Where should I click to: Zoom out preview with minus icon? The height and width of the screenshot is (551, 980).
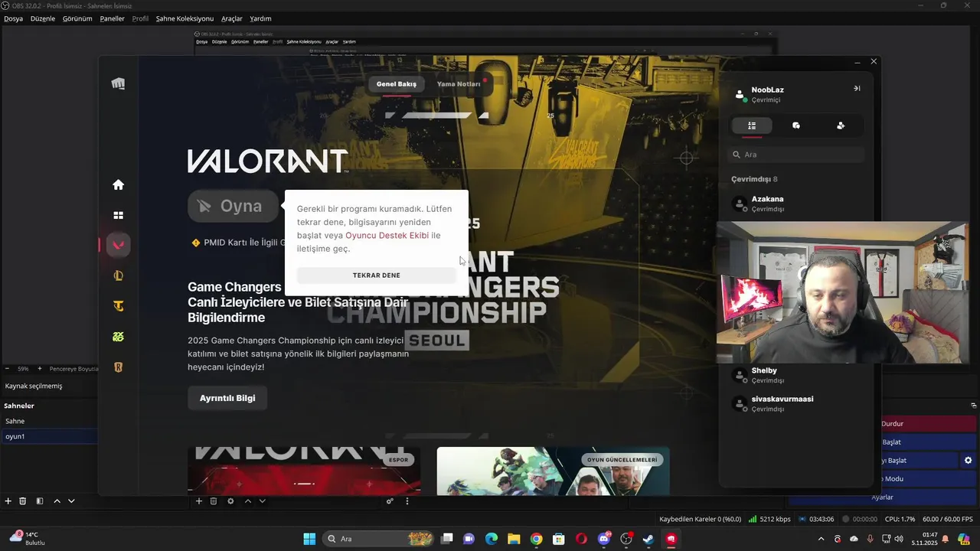pos(8,369)
